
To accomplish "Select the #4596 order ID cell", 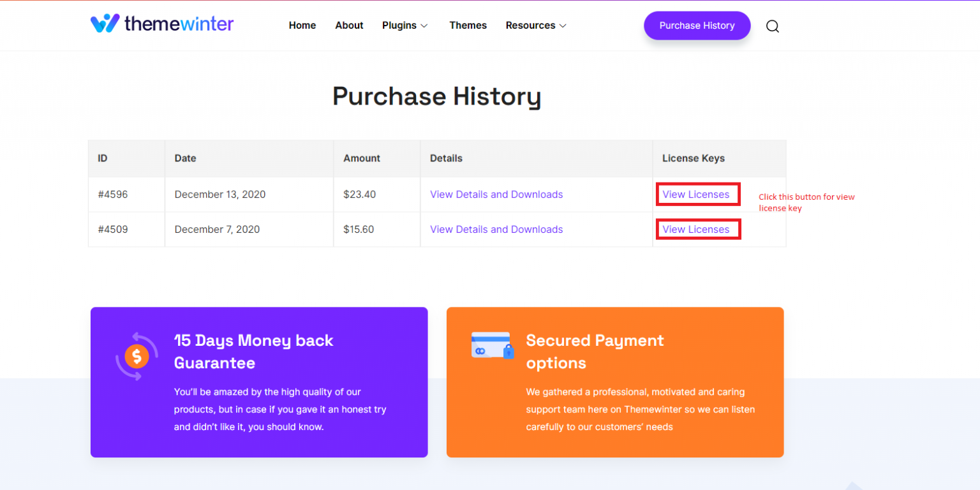I will [x=113, y=195].
